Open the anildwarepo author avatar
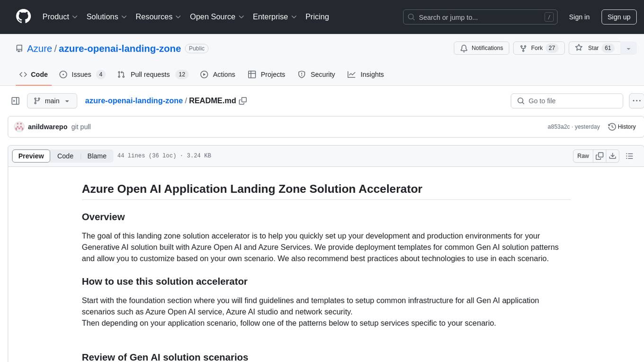 tap(19, 127)
